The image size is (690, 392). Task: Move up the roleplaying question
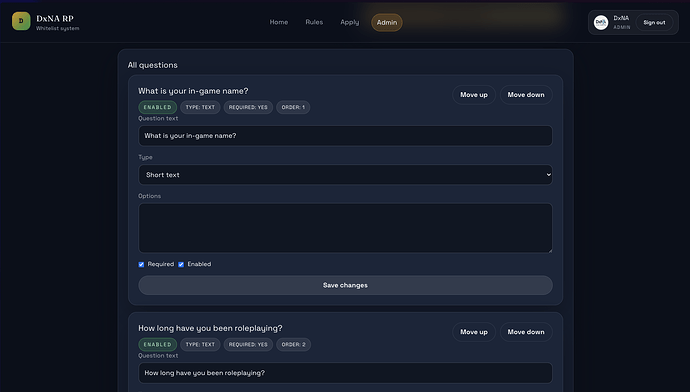(x=474, y=332)
